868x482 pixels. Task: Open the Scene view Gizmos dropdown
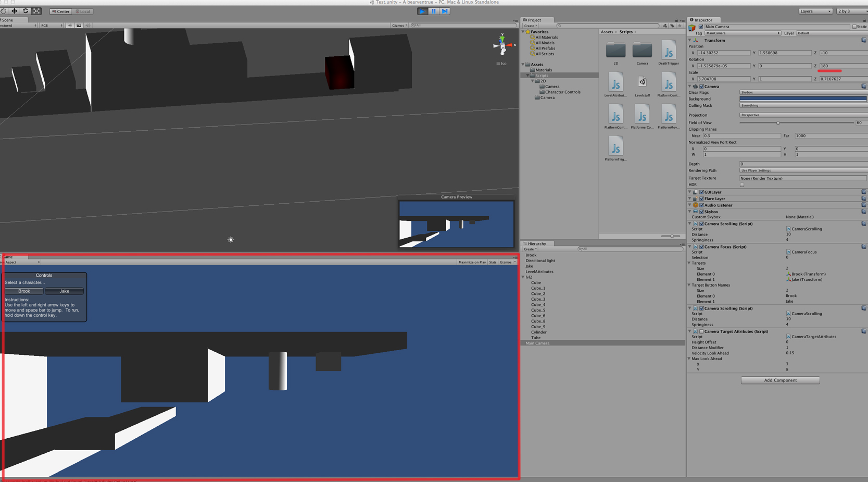(399, 26)
